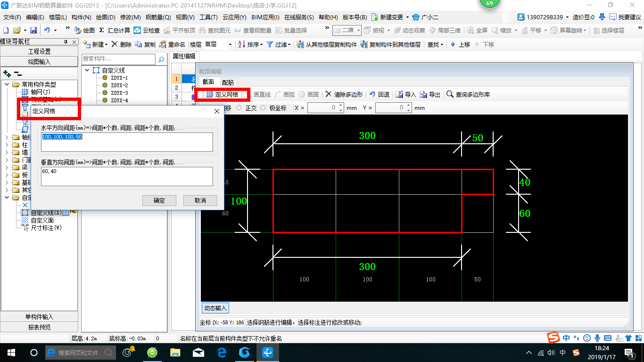Collapse 常用构件类型 folder

pyautogui.click(x=7, y=84)
